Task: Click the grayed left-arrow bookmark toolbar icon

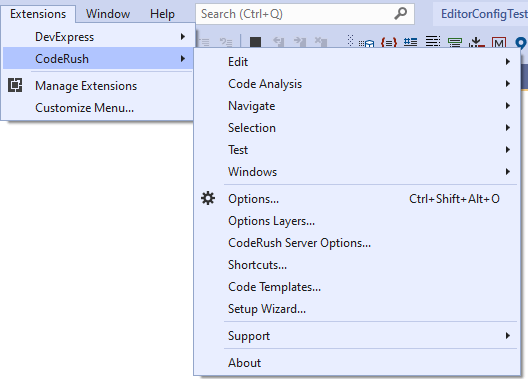Action: [278, 42]
